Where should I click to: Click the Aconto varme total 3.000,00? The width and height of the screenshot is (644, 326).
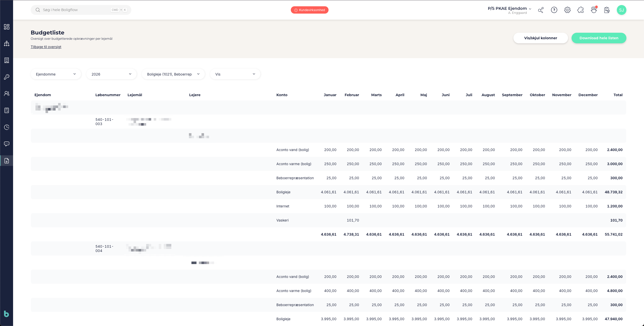click(615, 164)
